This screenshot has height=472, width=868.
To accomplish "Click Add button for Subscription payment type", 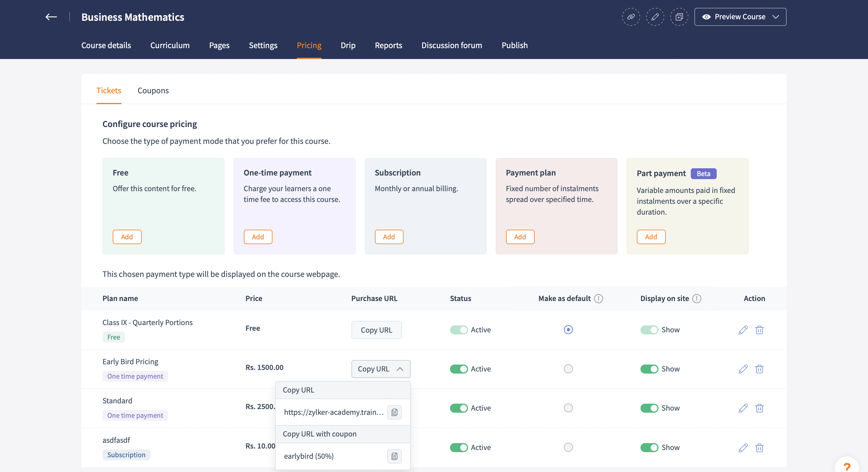I will click(388, 237).
